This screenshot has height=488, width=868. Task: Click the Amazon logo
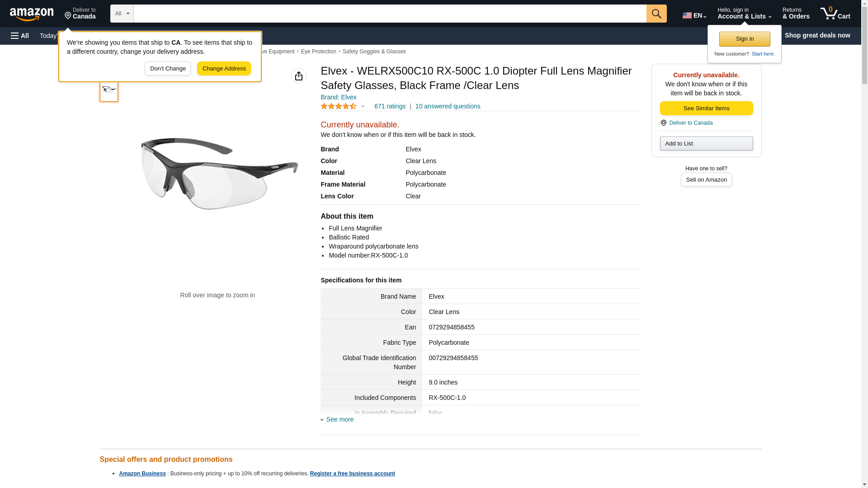coord(32,14)
